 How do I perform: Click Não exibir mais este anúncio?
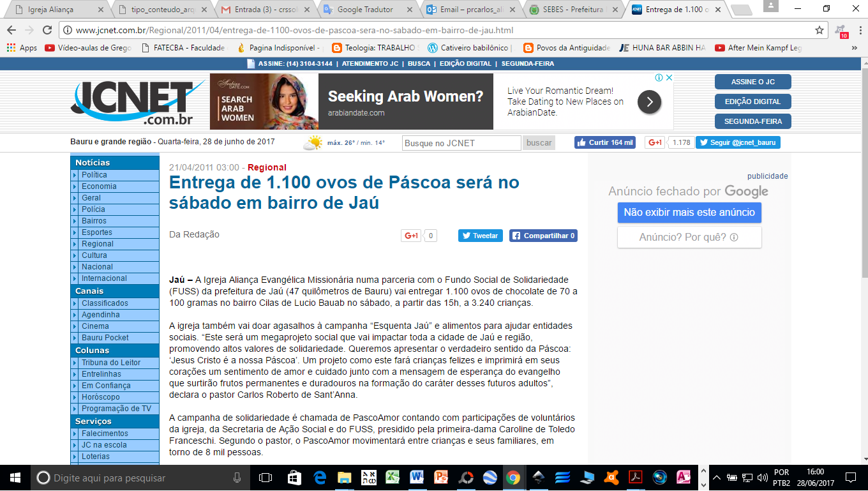coord(689,213)
